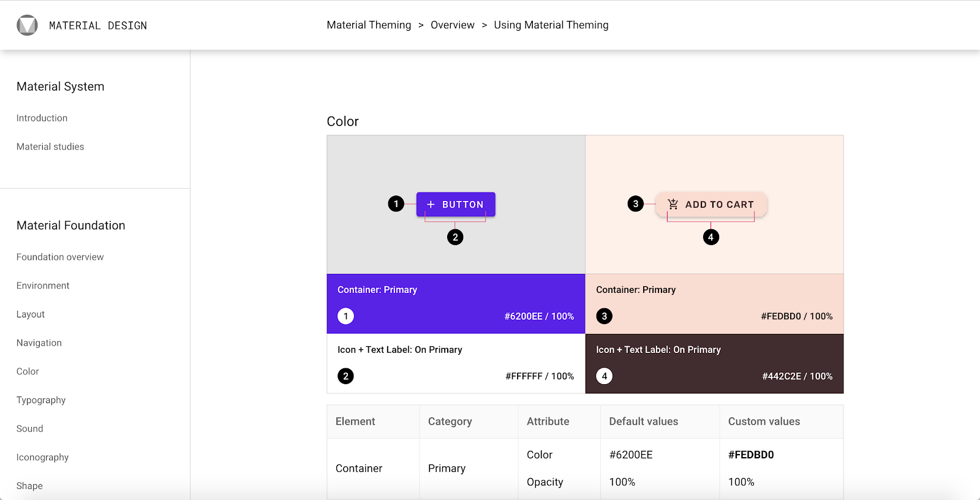Click the 100% under Custom values in table

pyautogui.click(x=741, y=482)
